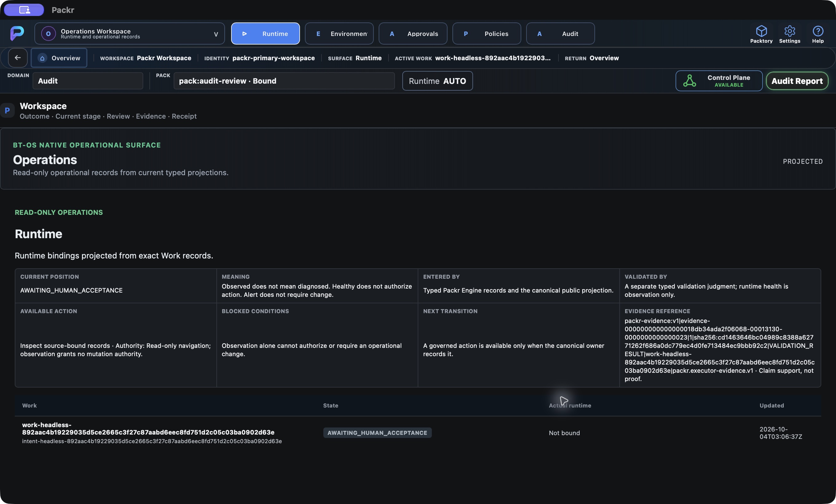The width and height of the screenshot is (836, 504).
Task: Click the play icon in Runtime tab
Action: (245, 33)
